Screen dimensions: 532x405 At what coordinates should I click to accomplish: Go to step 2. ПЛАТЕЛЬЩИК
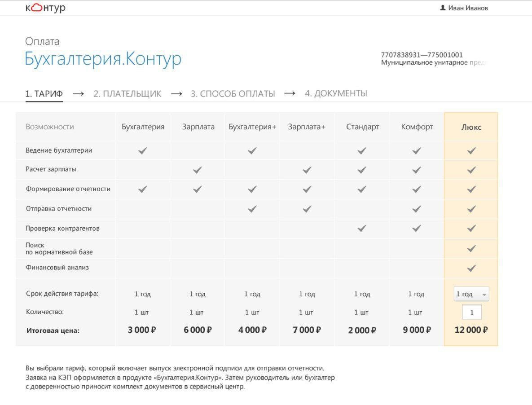click(127, 94)
